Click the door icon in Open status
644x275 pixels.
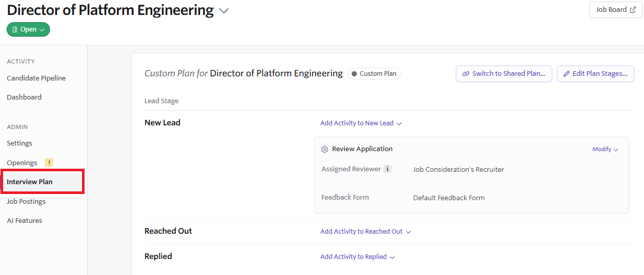click(15, 30)
